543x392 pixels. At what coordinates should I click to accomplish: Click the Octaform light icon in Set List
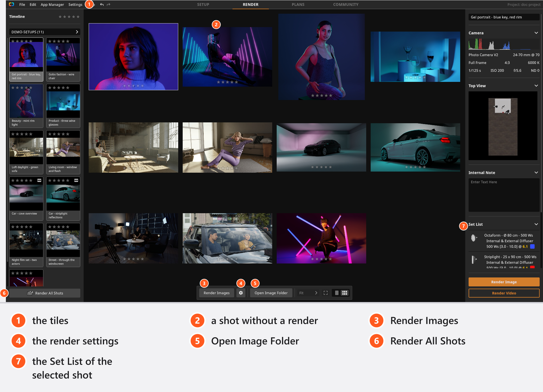coord(474,238)
